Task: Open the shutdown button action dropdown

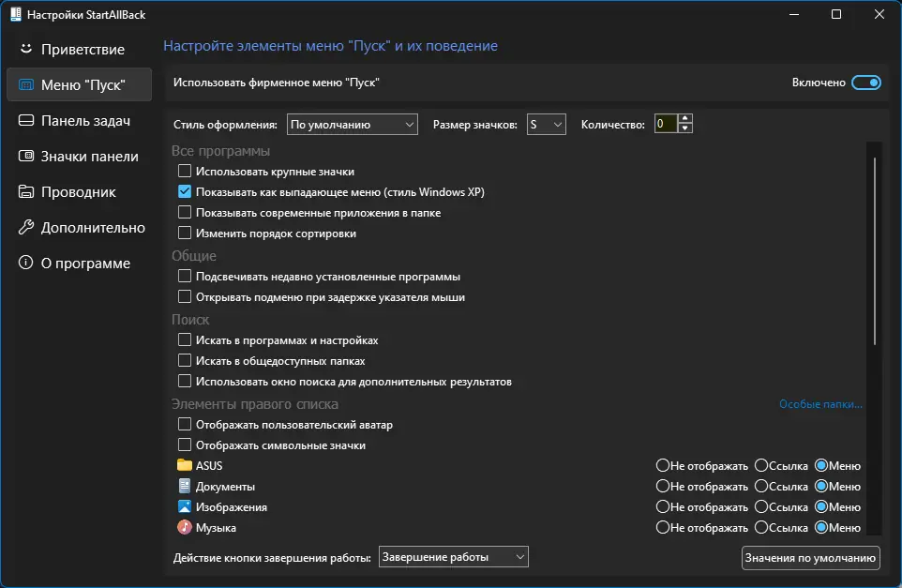Action: coord(453,557)
